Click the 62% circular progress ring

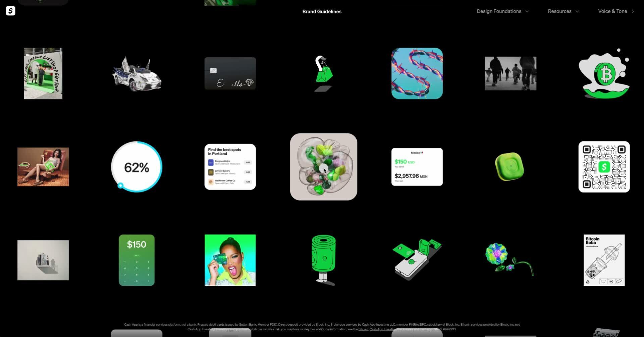[137, 167]
